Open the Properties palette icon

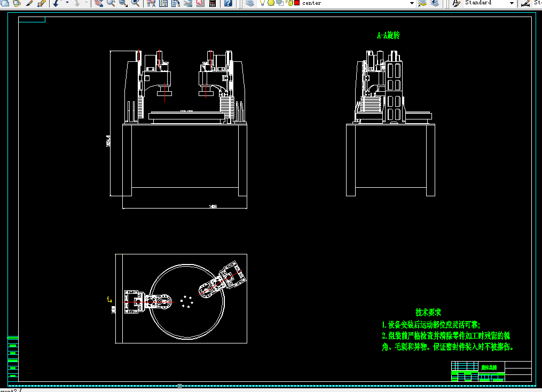[151, 3]
